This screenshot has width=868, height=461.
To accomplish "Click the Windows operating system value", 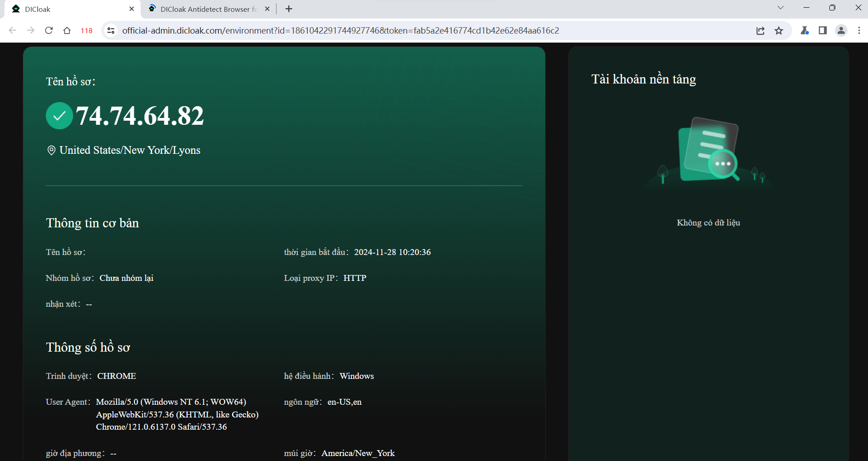I will (x=357, y=376).
